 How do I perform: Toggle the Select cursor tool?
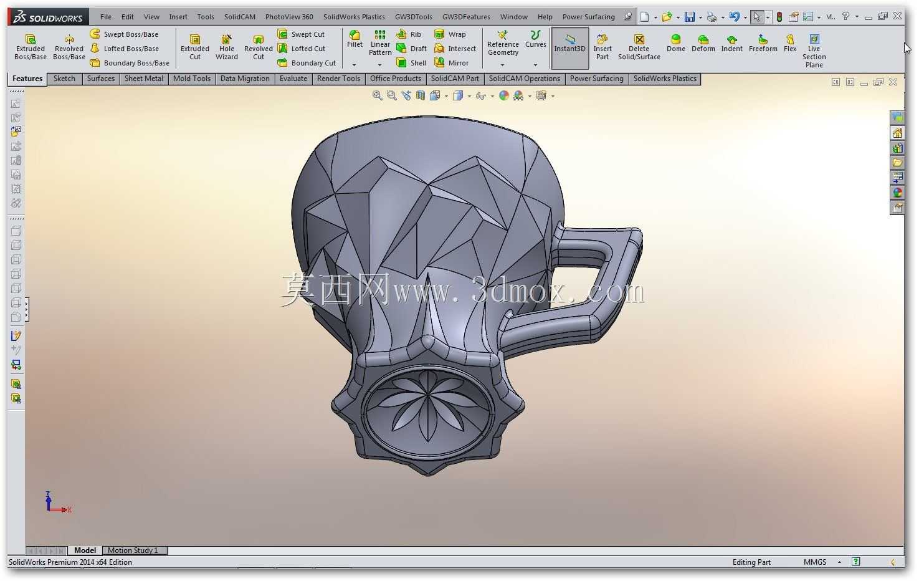[756, 17]
